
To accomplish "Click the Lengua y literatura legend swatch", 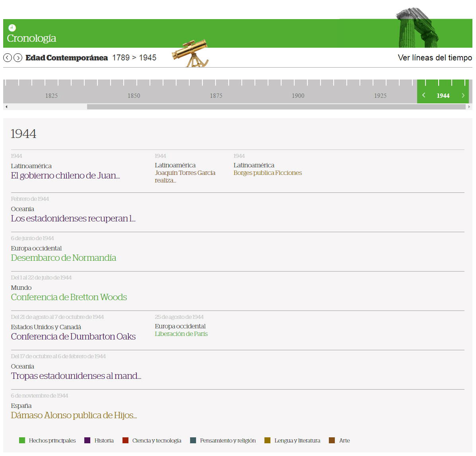I will [267, 440].
